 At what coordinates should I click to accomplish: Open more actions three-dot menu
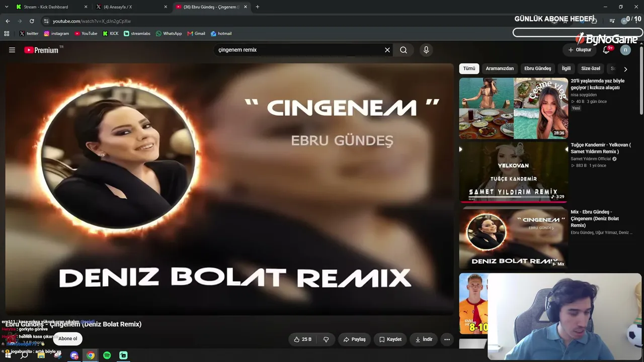(x=447, y=339)
